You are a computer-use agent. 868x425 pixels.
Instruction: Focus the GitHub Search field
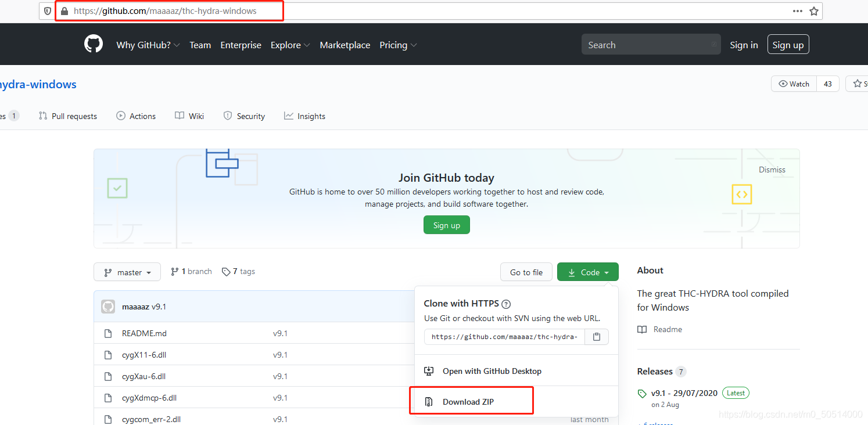point(651,45)
